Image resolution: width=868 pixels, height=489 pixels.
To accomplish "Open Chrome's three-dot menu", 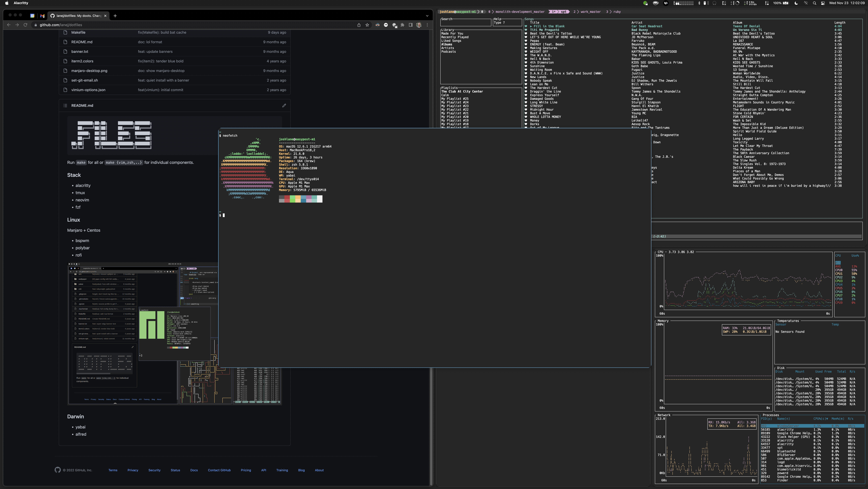I will (x=427, y=25).
